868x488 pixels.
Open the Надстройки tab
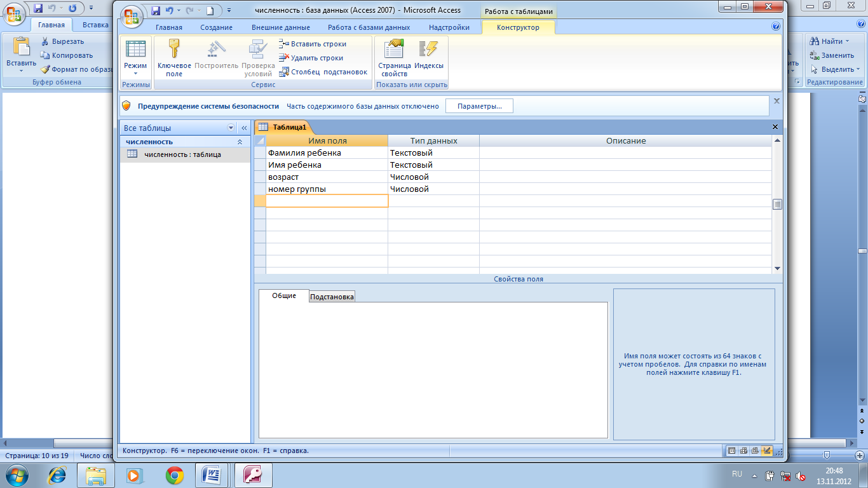[x=449, y=27]
